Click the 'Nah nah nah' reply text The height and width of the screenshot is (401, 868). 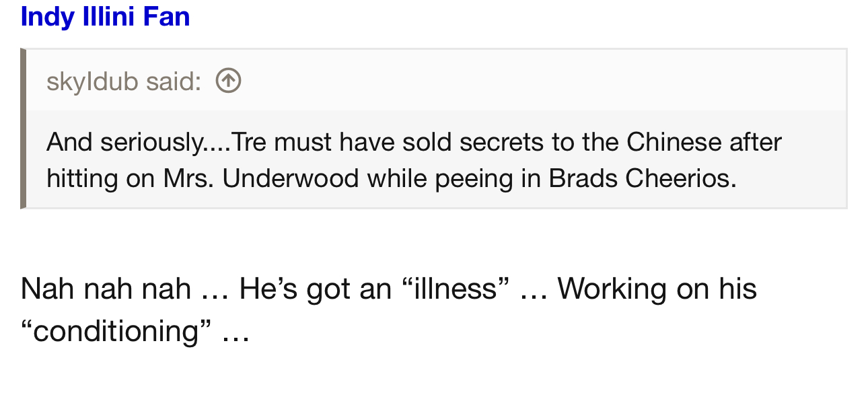[106, 289]
